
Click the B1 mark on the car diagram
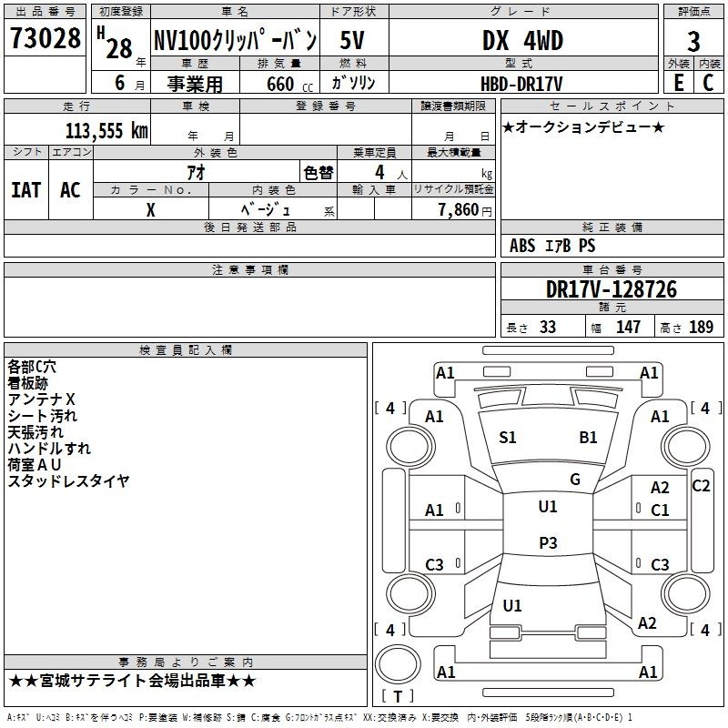coord(588,438)
